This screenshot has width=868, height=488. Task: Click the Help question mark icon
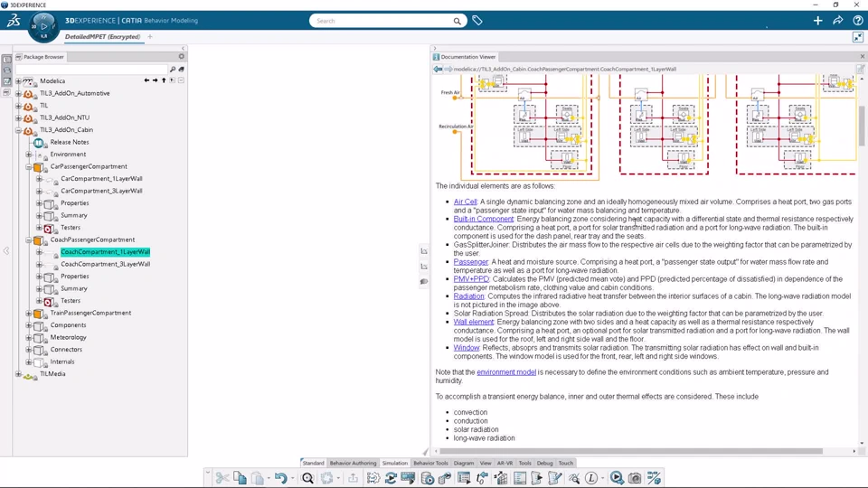(857, 21)
